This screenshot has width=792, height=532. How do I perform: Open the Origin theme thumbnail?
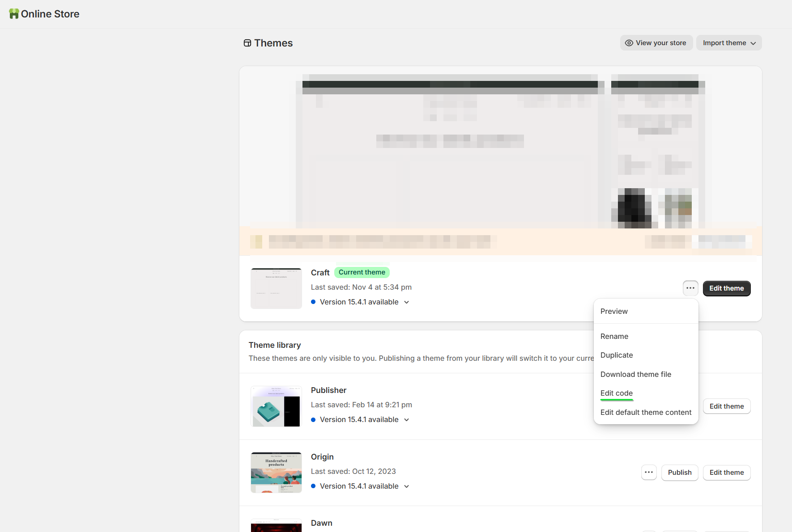[x=276, y=473]
